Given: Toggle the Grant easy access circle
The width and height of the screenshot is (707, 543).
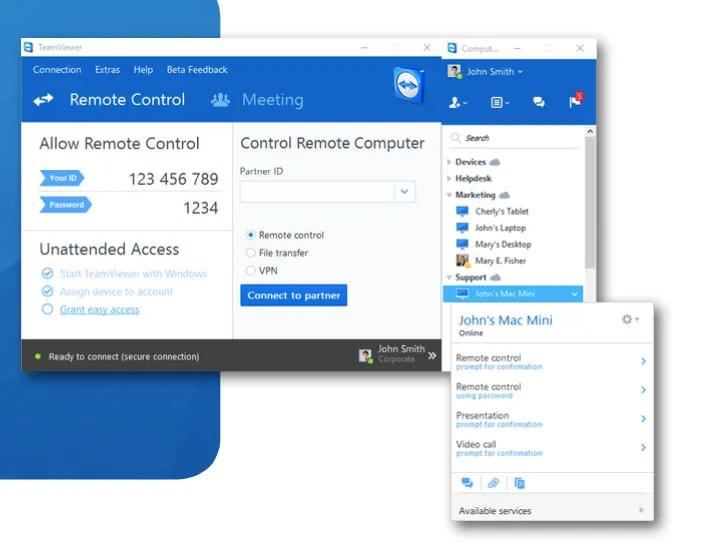Looking at the screenshot, I should click(x=47, y=309).
